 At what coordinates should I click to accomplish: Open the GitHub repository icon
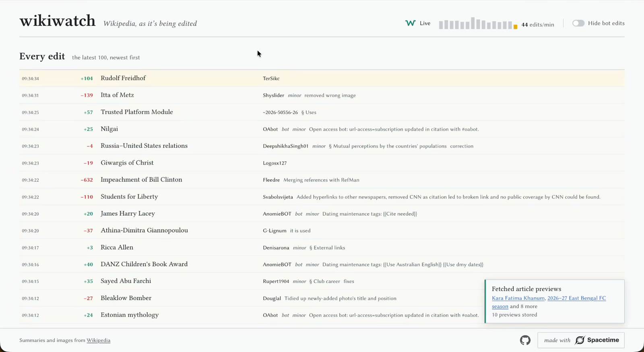click(x=525, y=340)
